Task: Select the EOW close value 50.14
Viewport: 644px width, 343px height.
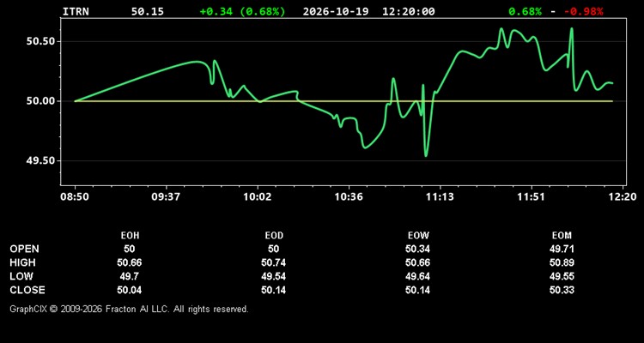Action: tap(417, 290)
